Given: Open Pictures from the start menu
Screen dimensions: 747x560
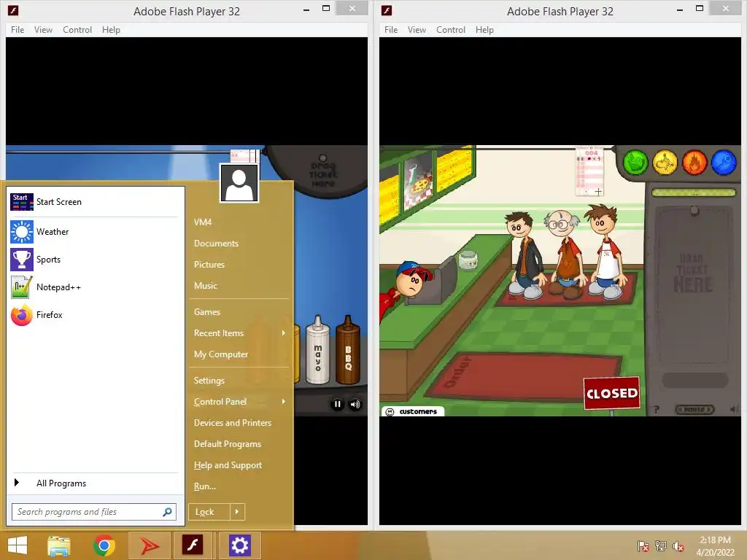Looking at the screenshot, I should click(209, 265).
